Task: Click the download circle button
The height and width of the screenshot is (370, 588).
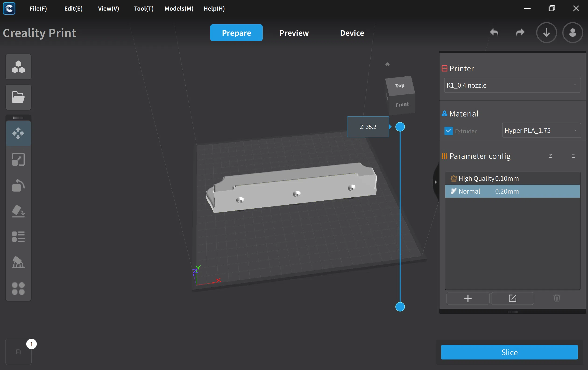Action: click(x=546, y=32)
